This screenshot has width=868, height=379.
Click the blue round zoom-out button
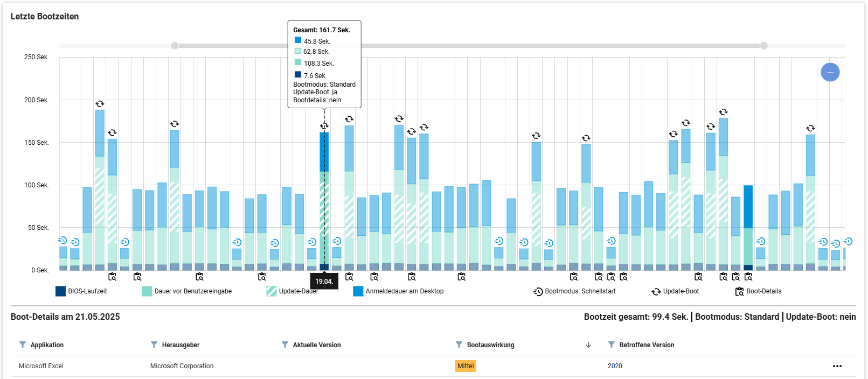point(830,72)
